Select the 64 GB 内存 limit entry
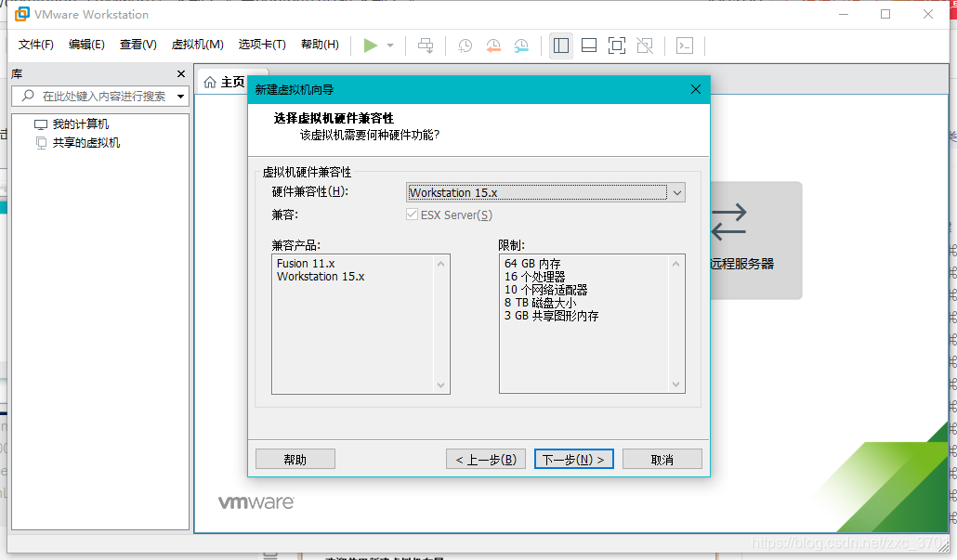Screen dimensions: 957x560 [x=532, y=264]
